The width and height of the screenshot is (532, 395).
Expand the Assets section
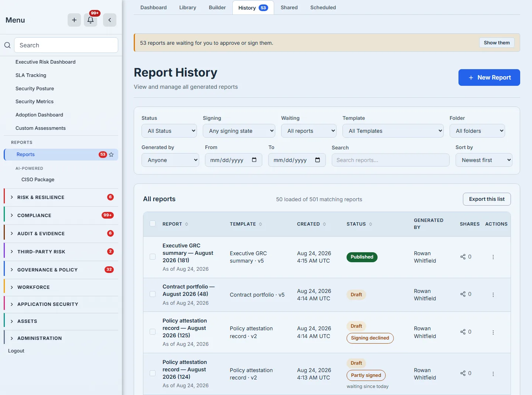(x=61, y=321)
